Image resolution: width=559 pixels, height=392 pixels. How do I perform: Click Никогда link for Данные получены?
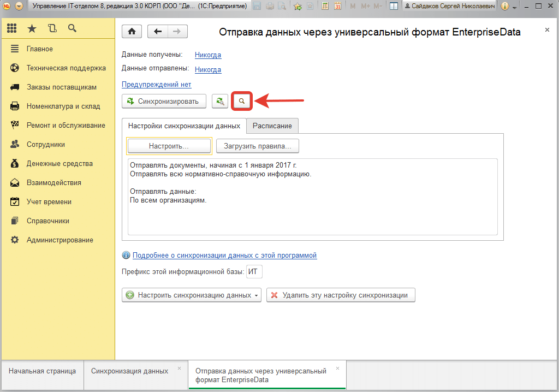[x=208, y=55]
